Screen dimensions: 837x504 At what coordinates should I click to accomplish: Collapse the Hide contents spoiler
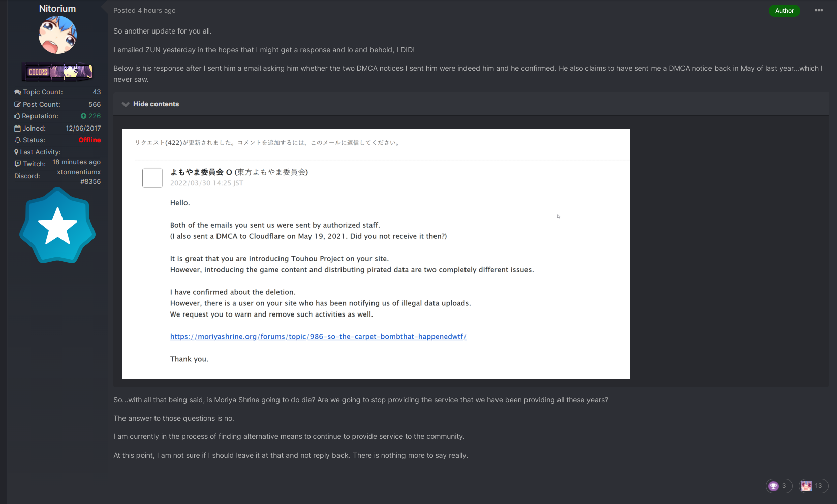pyautogui.click(x=156, y=104)
